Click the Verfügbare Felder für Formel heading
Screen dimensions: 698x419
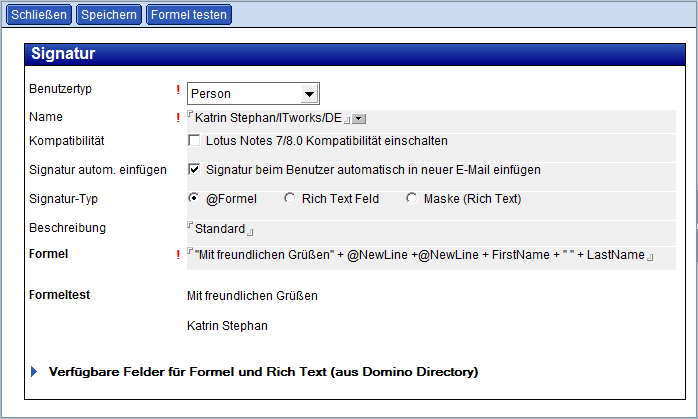(x=264, y=372)
